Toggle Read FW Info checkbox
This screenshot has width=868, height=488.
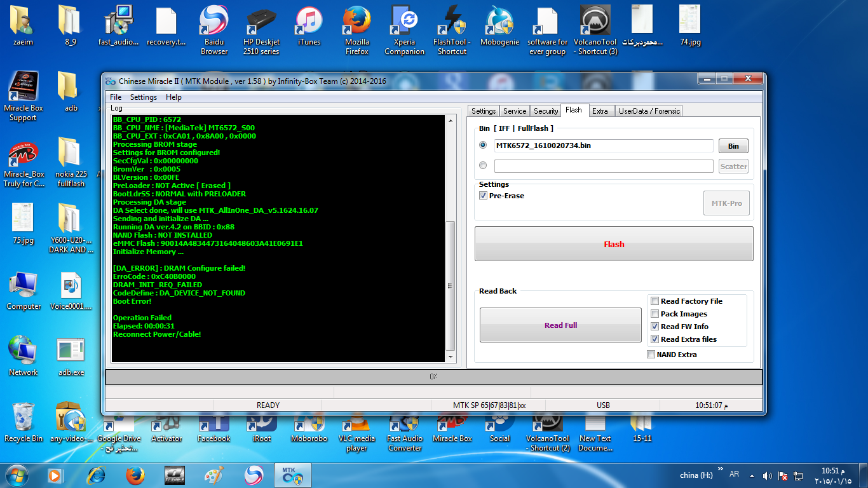pyautogui.click(x=655, y=327)
